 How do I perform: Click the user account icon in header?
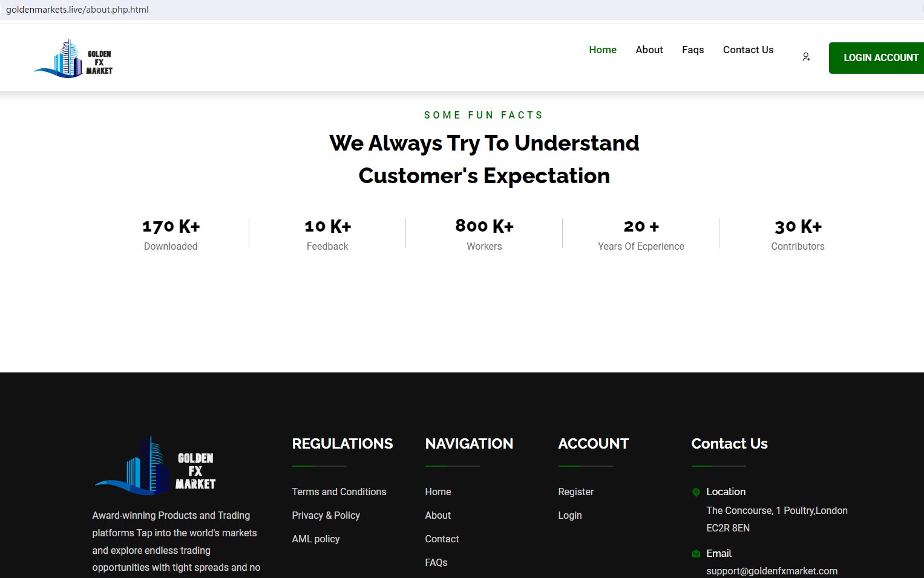(806, 57)
